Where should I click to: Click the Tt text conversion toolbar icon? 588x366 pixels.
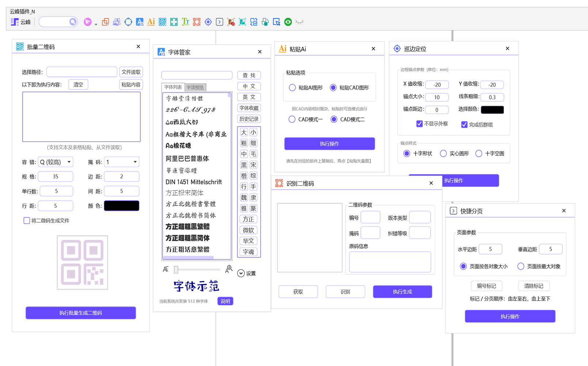point(185,22)
